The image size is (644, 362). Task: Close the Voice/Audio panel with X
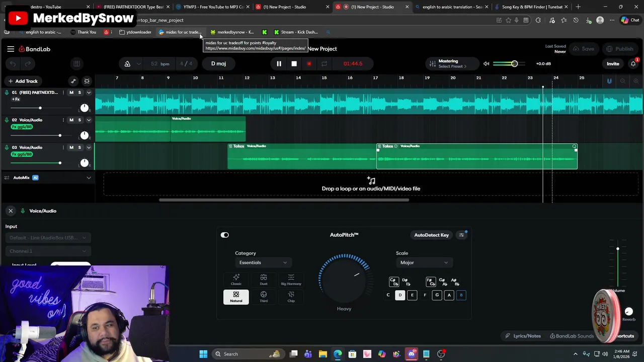pyautogui.click(x=11, y=211)
